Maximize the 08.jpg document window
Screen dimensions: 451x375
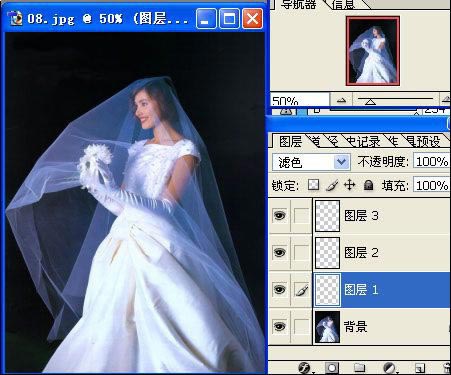pyautogui.click(x=229, y=18)
